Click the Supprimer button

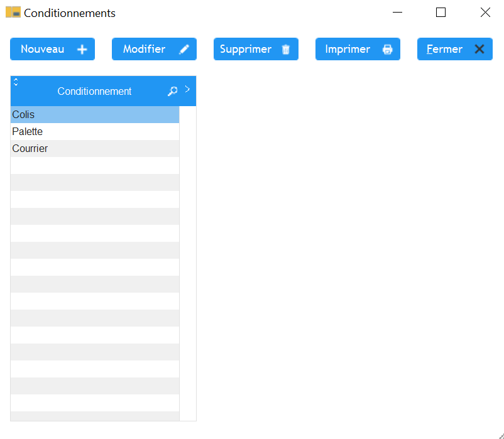point(256,49)
